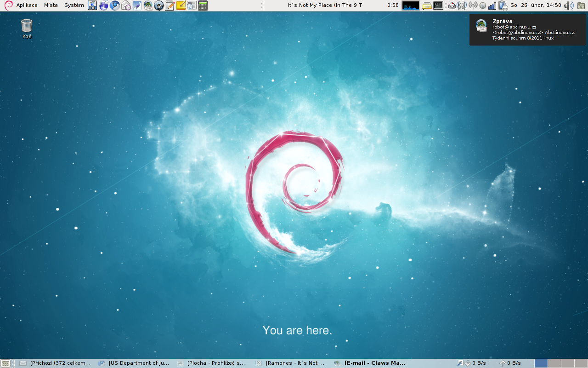Launch the yellow sticky notes launcher
588x368 pixels.
click(x=181, y=6)
